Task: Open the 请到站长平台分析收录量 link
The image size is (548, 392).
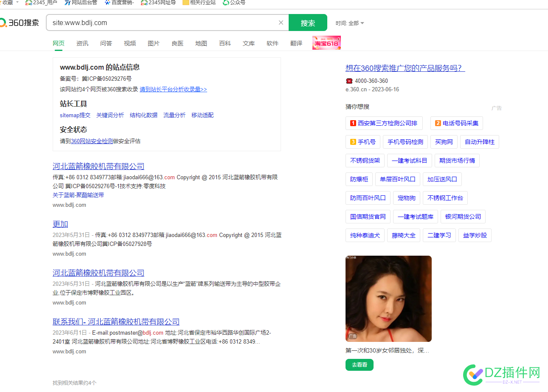Action: click(x=173, y=89)
